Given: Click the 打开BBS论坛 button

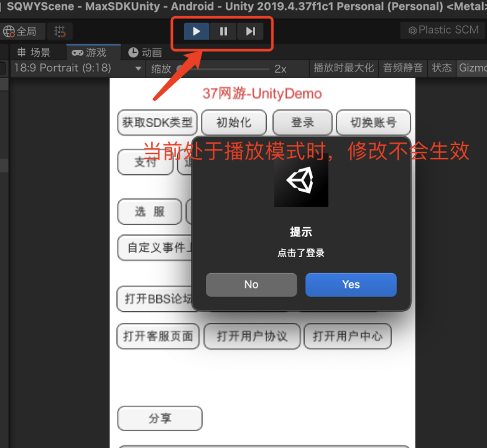Looking at the screenshot, I should (155, 299).
